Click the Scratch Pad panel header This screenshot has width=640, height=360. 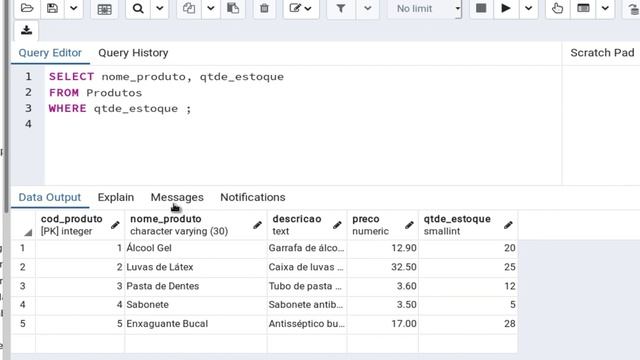pos(602,53)
